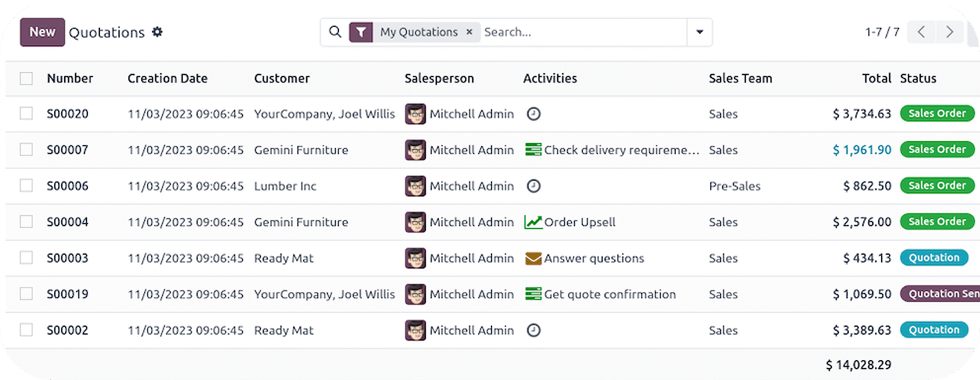
Task: Select the checkbox for quotation S00007
Action: 26,150
